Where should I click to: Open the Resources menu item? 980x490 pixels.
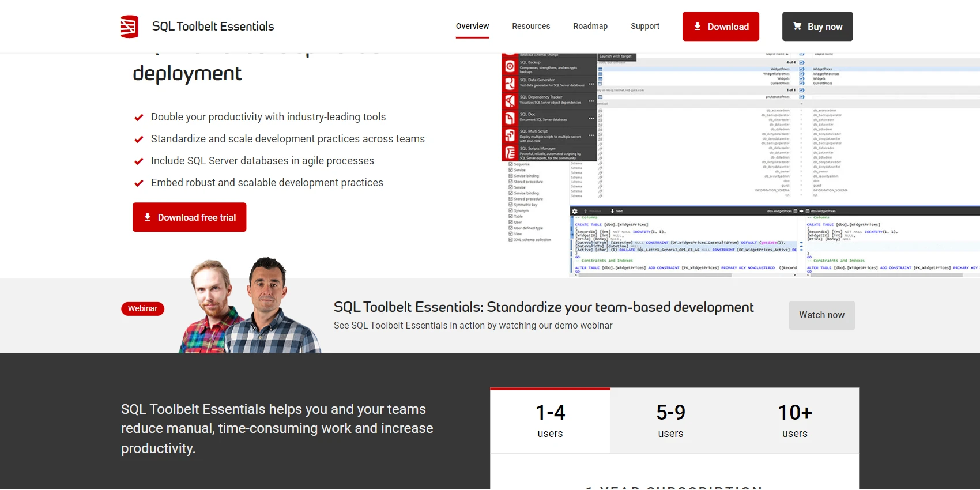[x=531, y=27]
